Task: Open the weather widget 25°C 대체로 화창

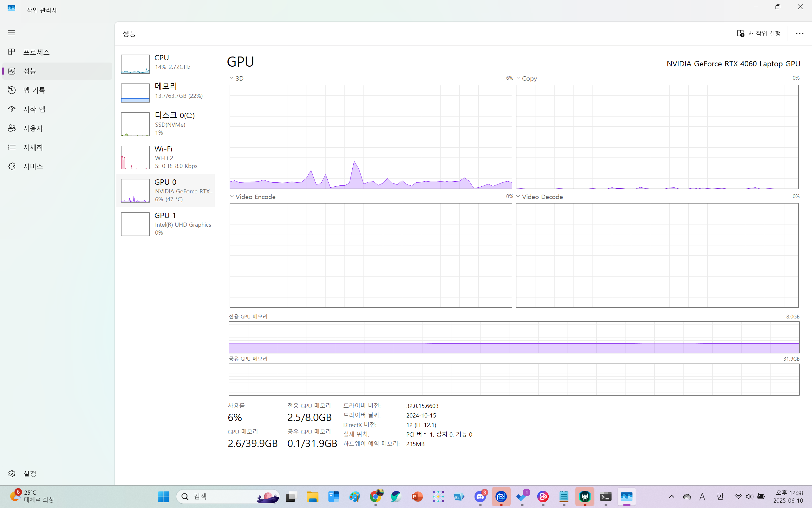Action: 33,496
